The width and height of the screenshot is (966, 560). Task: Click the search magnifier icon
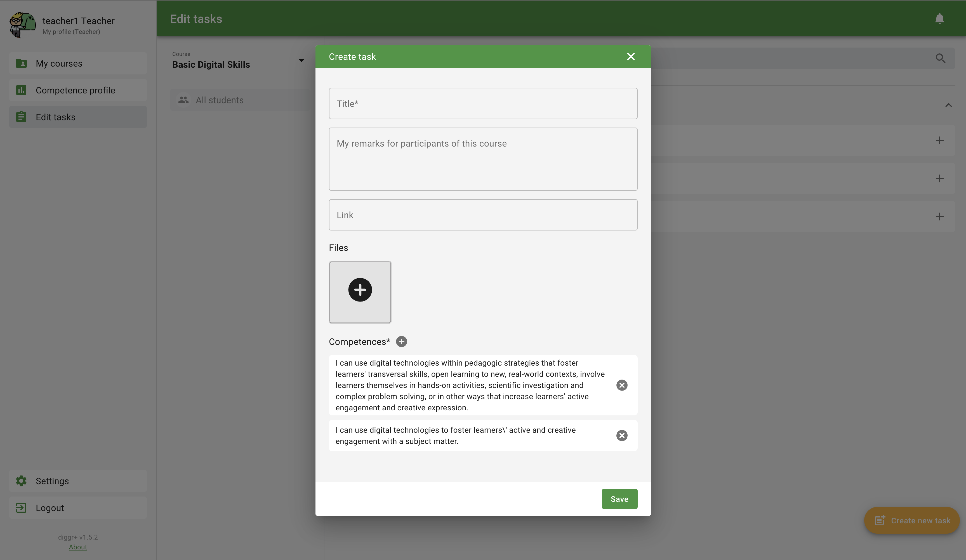pos(940,58)
